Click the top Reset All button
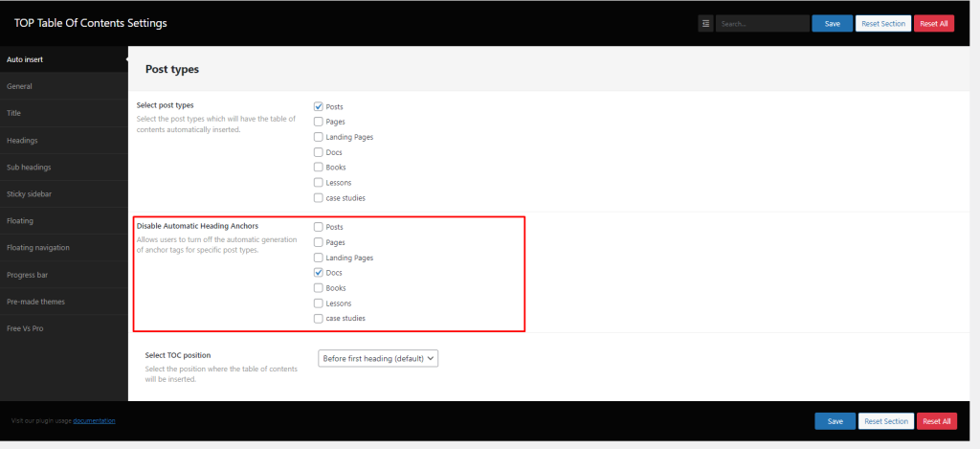980x449 pixels. click(934, 24)
